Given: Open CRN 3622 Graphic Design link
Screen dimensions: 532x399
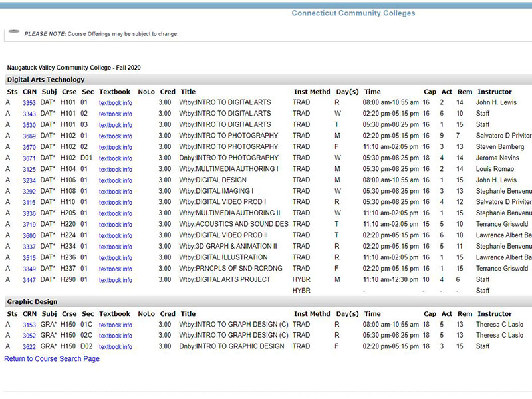Looking at the screenshot, I should (x=29, y=346).
